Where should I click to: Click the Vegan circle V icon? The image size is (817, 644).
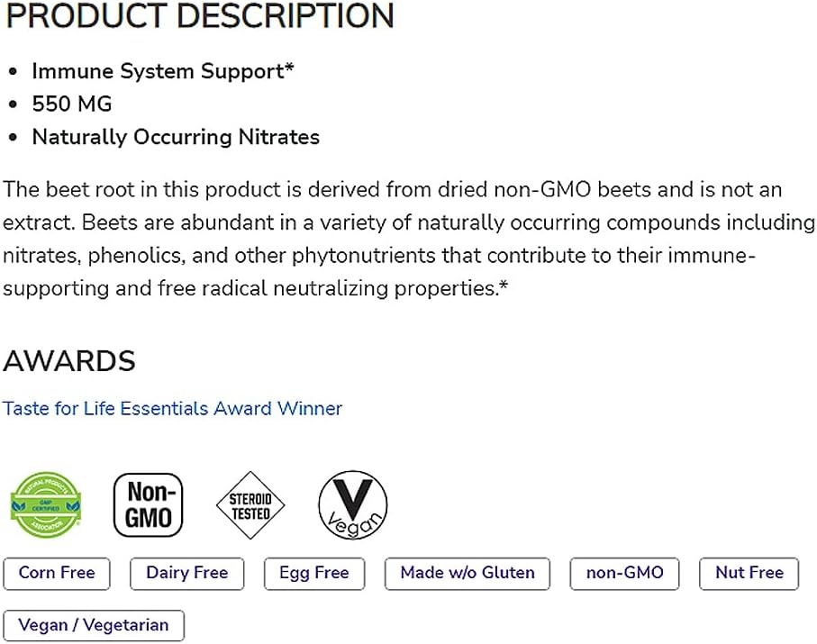353,505
